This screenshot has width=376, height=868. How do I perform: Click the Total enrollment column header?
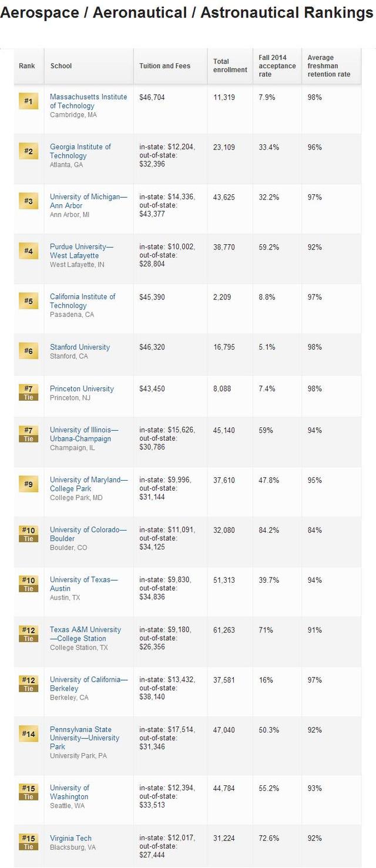[x=230, y=66]
